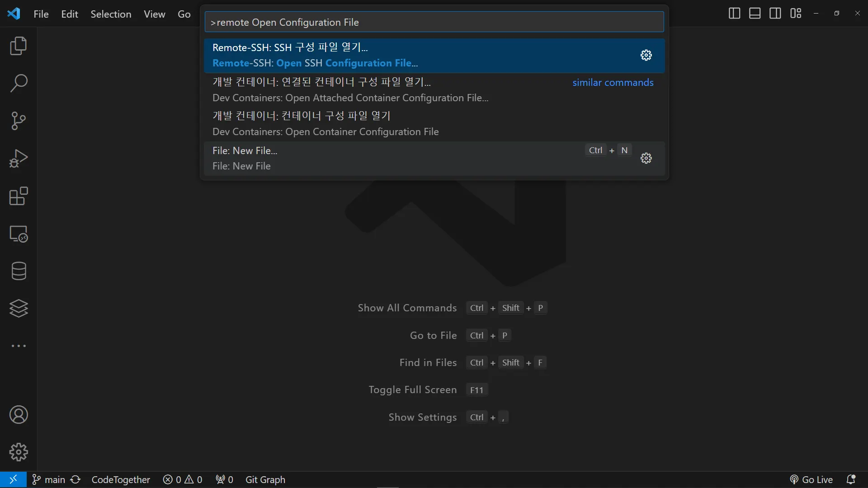868x488 pixels.
Task: Expand additional views with the ellipsis icon
Action: 19,346
